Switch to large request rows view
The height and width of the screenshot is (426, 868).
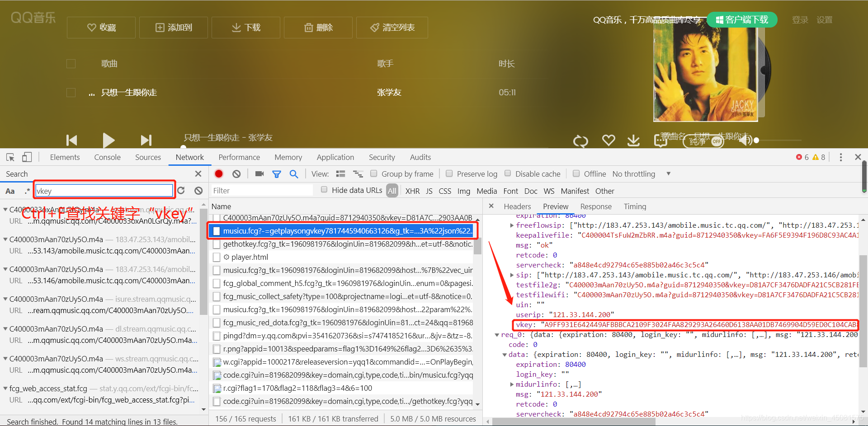click(341, 174)
